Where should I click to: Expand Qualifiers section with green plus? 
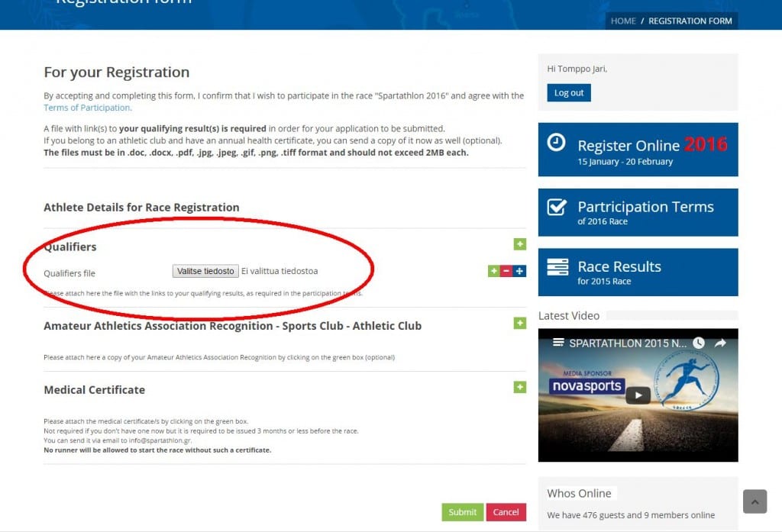tap(519, 244)
